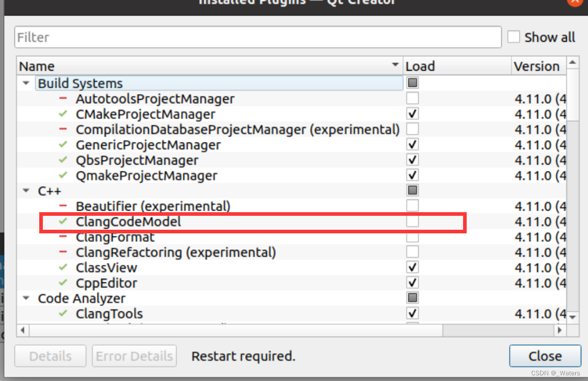This screenshot has height=381, width=588.
Task: Uncheck the CMakeProjectManager load checkbox
Action: click(412, 114)
